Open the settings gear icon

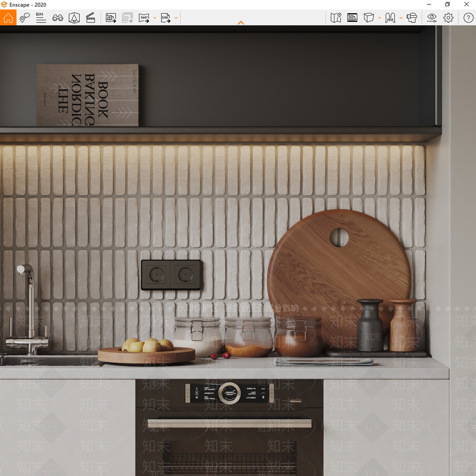coord(448,18)
